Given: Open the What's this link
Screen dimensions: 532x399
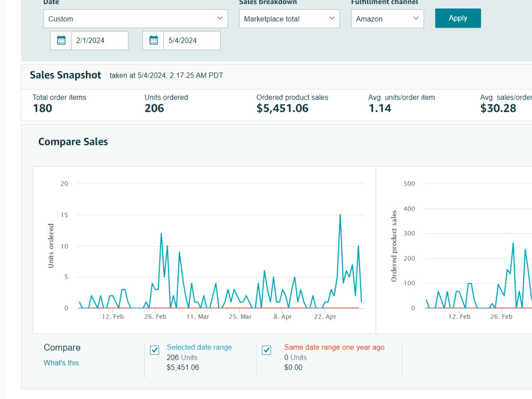Looking at the screenshot, I should pyautogui.click(x=61, y=363).
